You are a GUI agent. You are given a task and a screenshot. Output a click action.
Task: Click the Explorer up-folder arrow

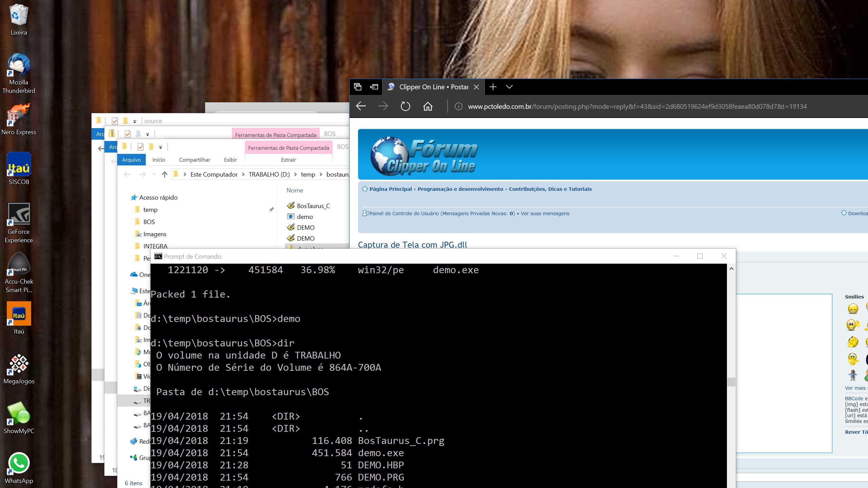[x=164, y=175]
